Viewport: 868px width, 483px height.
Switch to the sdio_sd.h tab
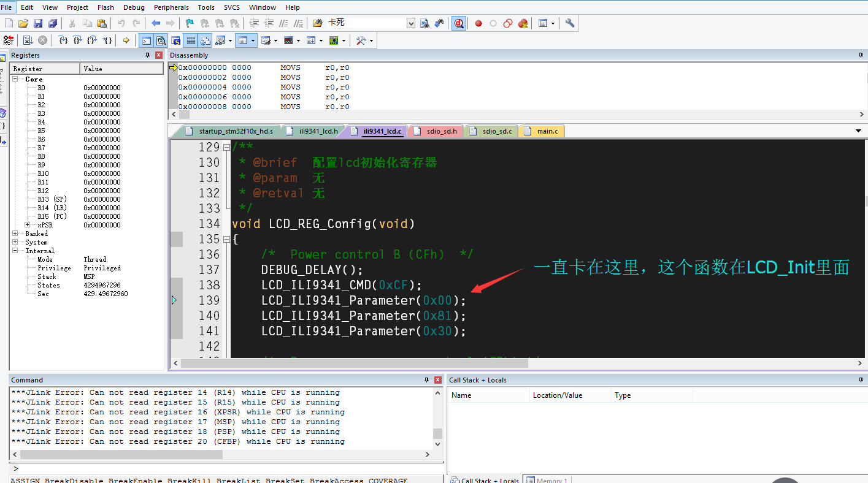(x=441, y=131)
